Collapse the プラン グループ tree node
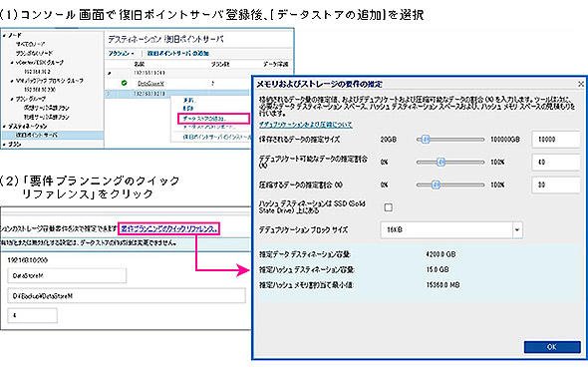The height and width of the screenshot is (370, 588). (x=12, y=99)
